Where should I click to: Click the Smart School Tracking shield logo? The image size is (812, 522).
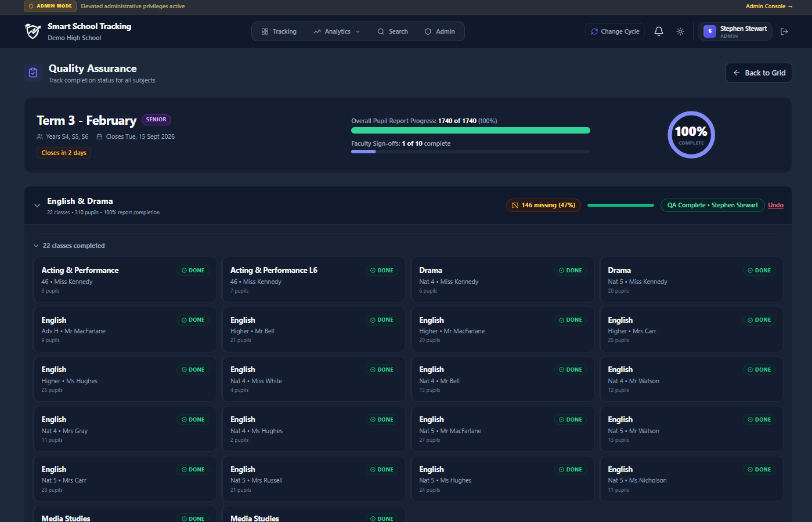click(33, 31)
